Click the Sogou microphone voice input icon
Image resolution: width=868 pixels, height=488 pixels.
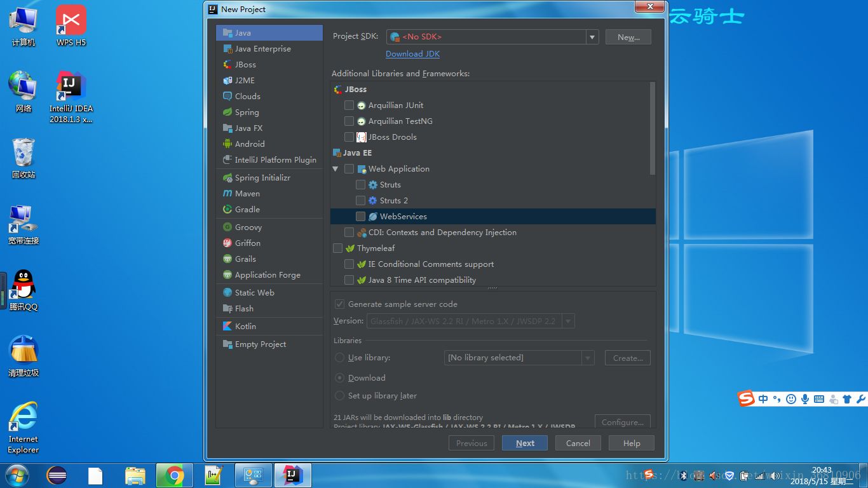805,399
